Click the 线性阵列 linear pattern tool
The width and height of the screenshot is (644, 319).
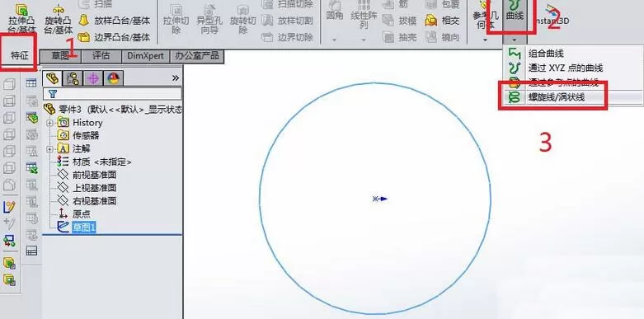(x=364, y=15)
